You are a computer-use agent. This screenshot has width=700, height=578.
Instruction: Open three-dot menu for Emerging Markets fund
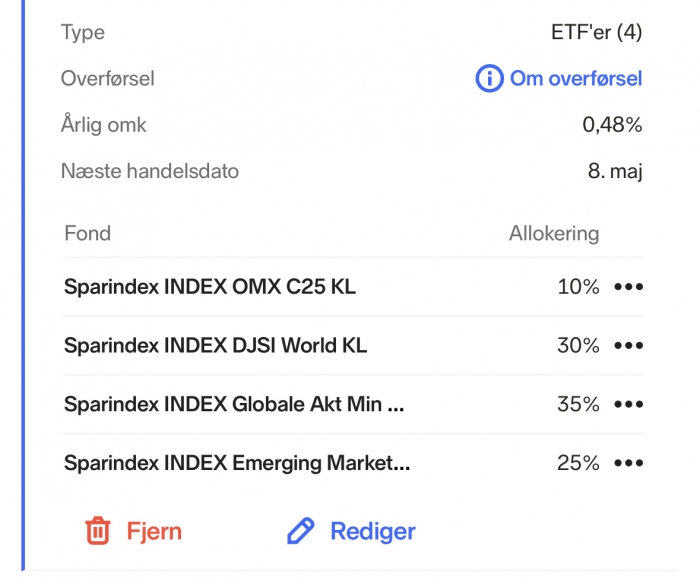[x=629, y=463]
